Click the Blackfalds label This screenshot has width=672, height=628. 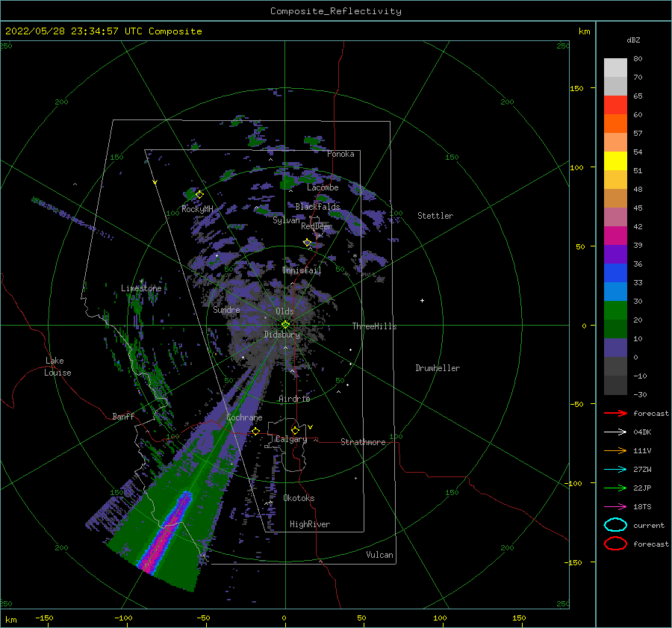tap(317, 207)
